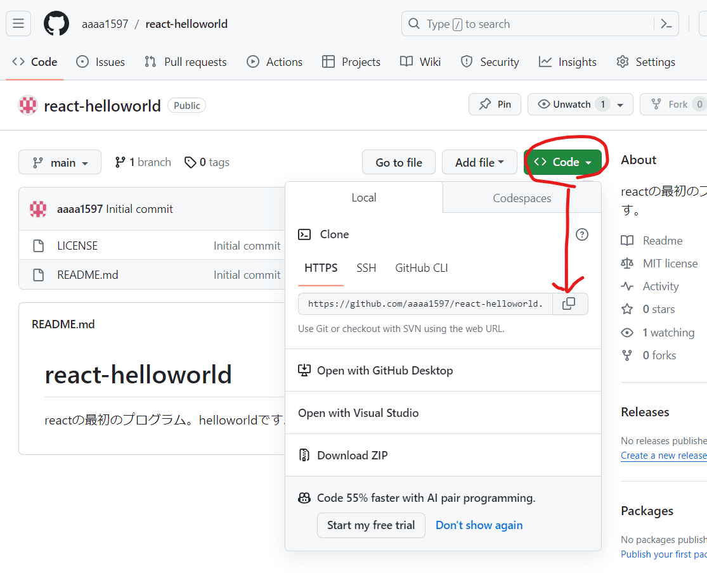Click the branch icon beside 1 branch

pyautogui.click(x=120, y=162)
